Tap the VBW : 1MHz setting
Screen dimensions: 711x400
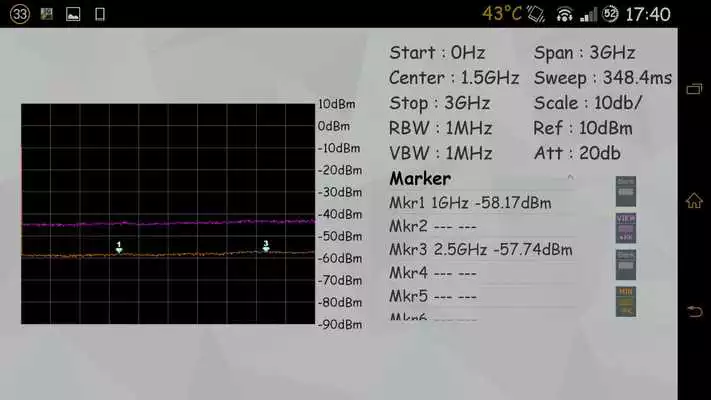(440, 153)
